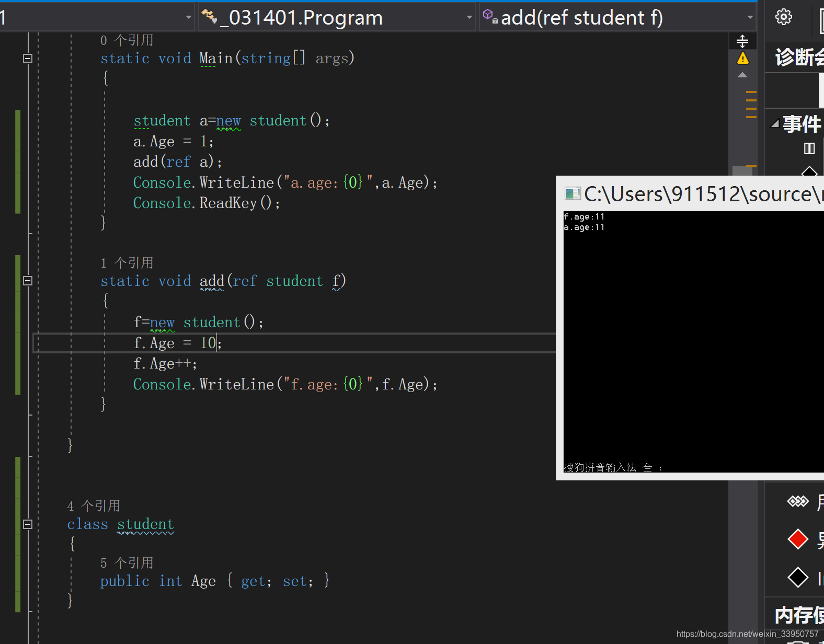
Task: Collapse the Main method outline
Action: click(x=28, y=58)
